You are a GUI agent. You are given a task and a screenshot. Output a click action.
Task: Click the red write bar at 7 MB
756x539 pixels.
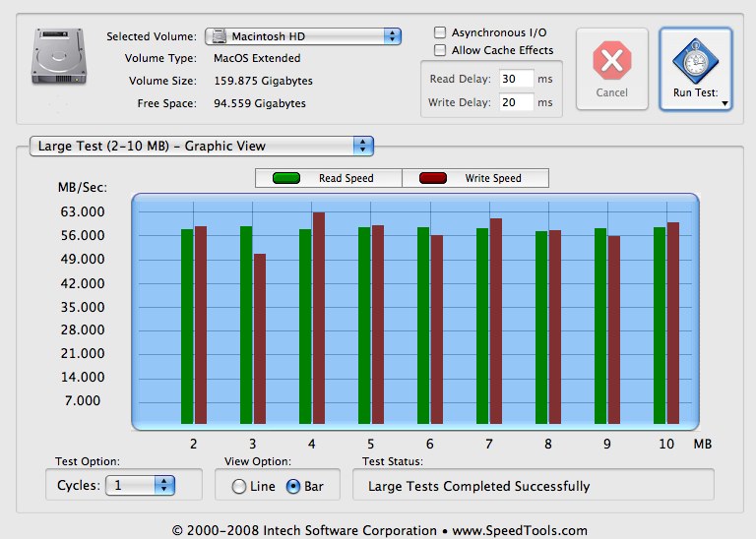coord(496,322)
